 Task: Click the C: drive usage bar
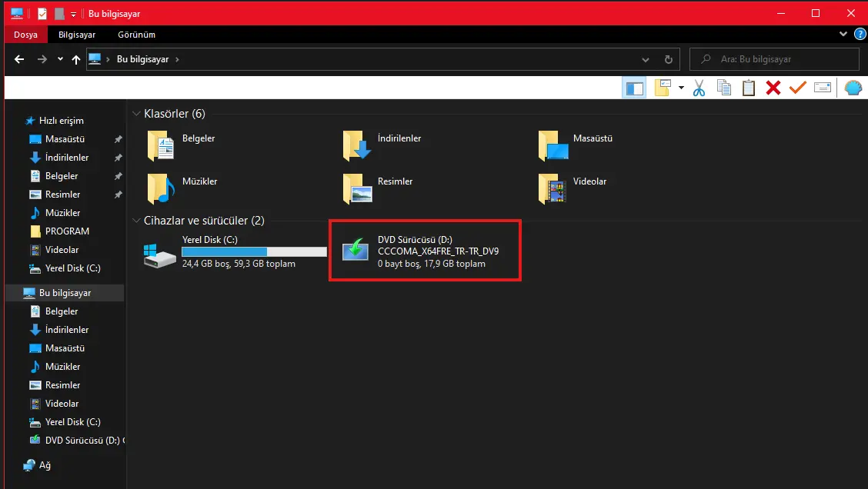(254, 251)
